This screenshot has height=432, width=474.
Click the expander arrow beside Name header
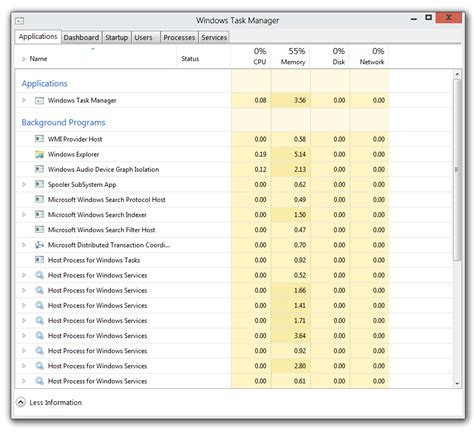24,59
